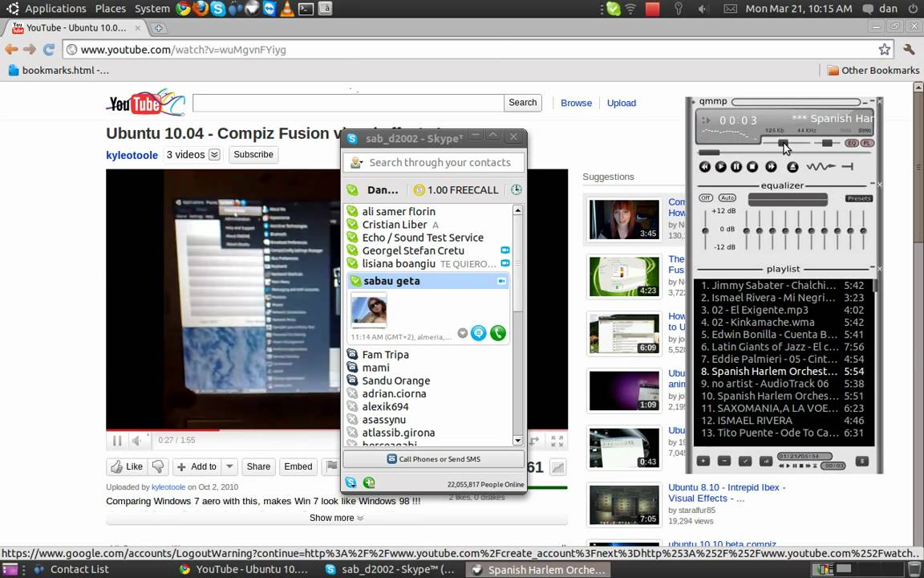Pause the YouTube video
Screen dimensions: 924x578
click(x=116, y=441)
